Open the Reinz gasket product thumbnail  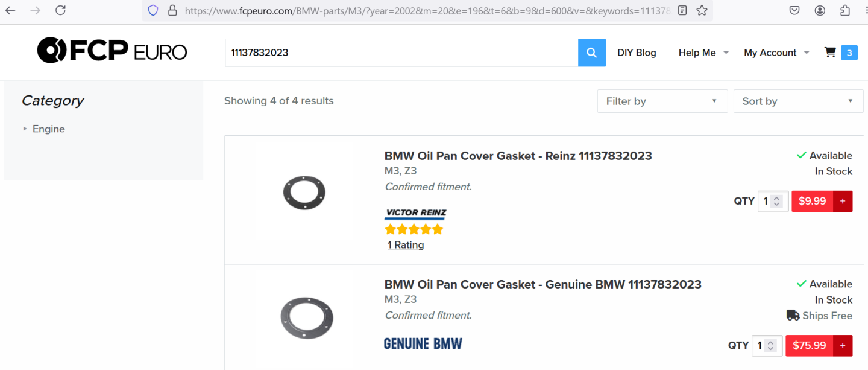304,193
